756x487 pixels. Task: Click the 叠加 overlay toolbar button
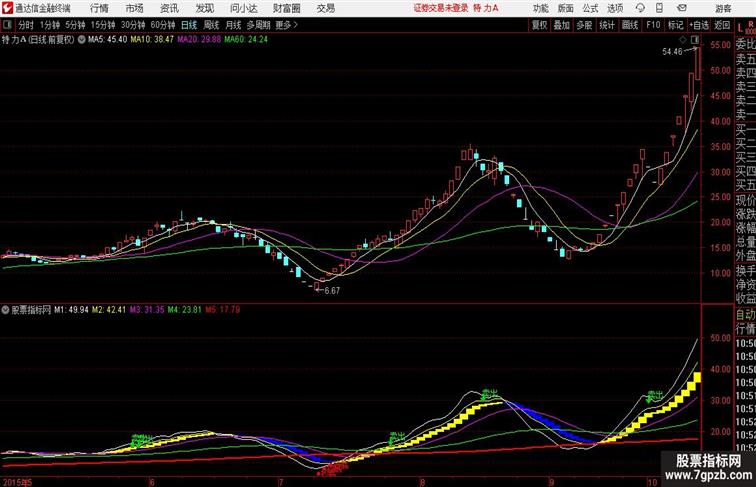pos(562,25)
